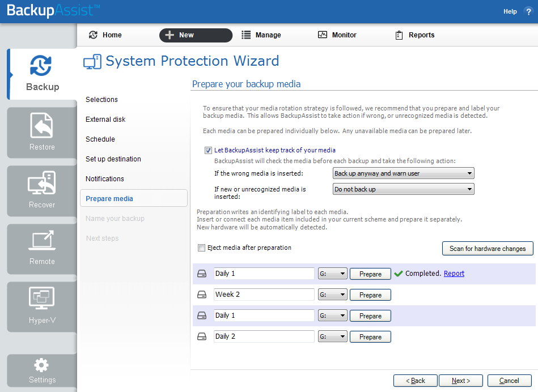
Task: Click the Reports clipboard icon
Action: point(399,35)
